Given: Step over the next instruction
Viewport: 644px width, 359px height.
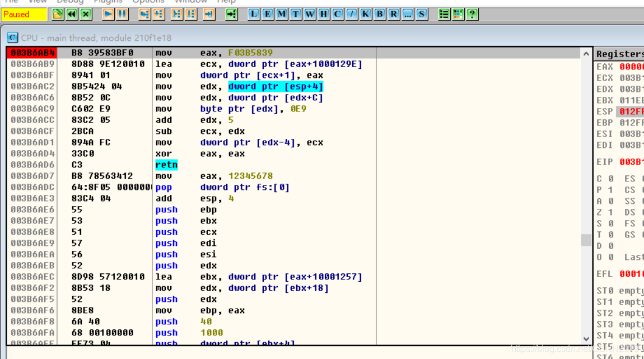Looking at the screenshot, I should click(x=158, y=15).
